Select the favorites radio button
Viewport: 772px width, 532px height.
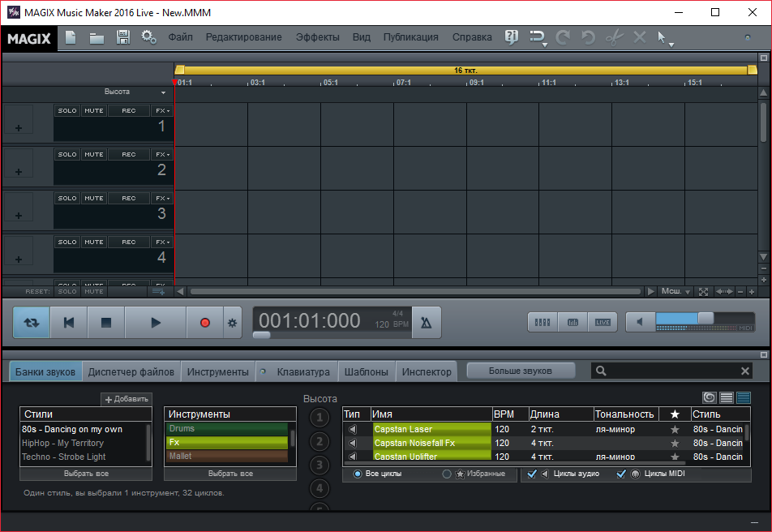(447, 474)
